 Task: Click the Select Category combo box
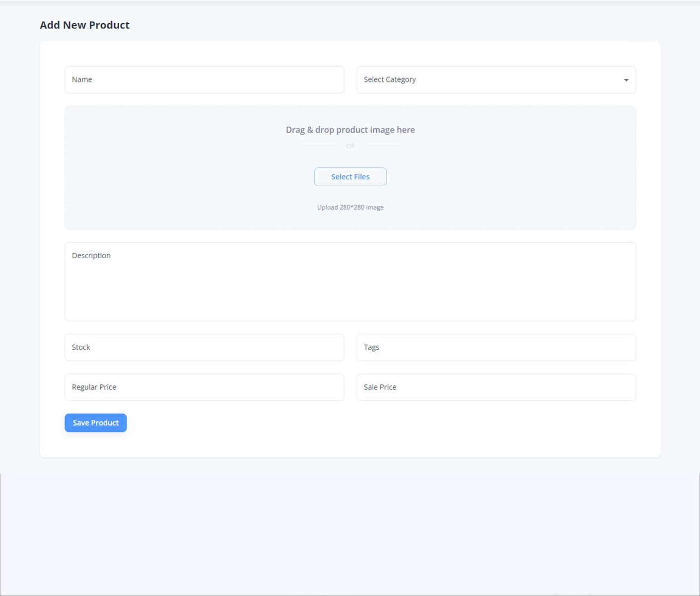coord(495,79)
